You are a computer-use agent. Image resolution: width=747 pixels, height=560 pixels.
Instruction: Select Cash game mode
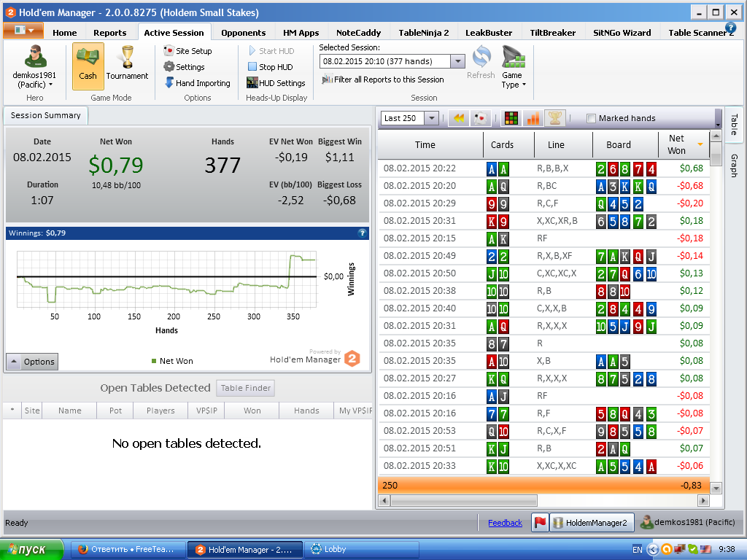[x=88, y=66]
